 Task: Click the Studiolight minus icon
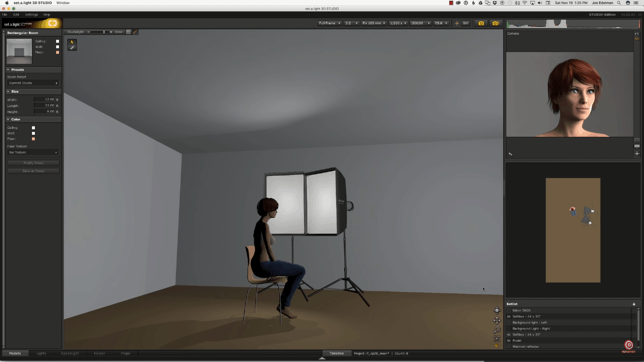click(89, 32)
